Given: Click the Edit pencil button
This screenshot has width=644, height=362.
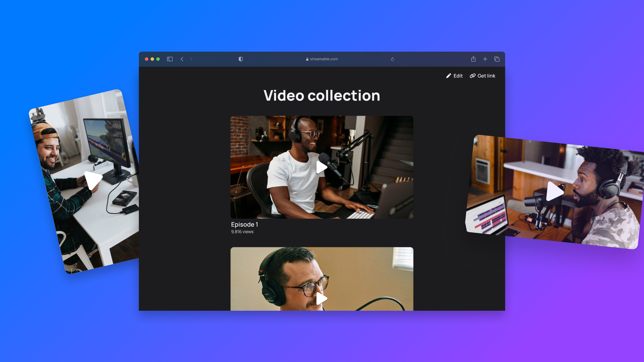Looking at the screenshot, I should pos(454,76).
